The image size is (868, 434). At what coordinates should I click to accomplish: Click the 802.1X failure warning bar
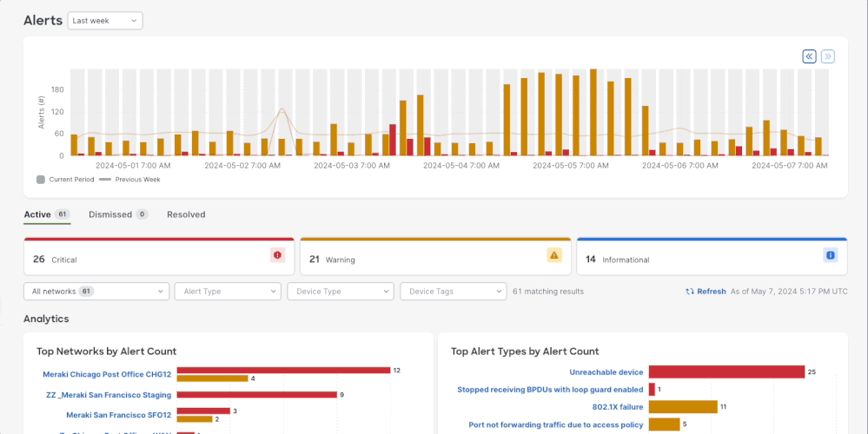[682, 406]
